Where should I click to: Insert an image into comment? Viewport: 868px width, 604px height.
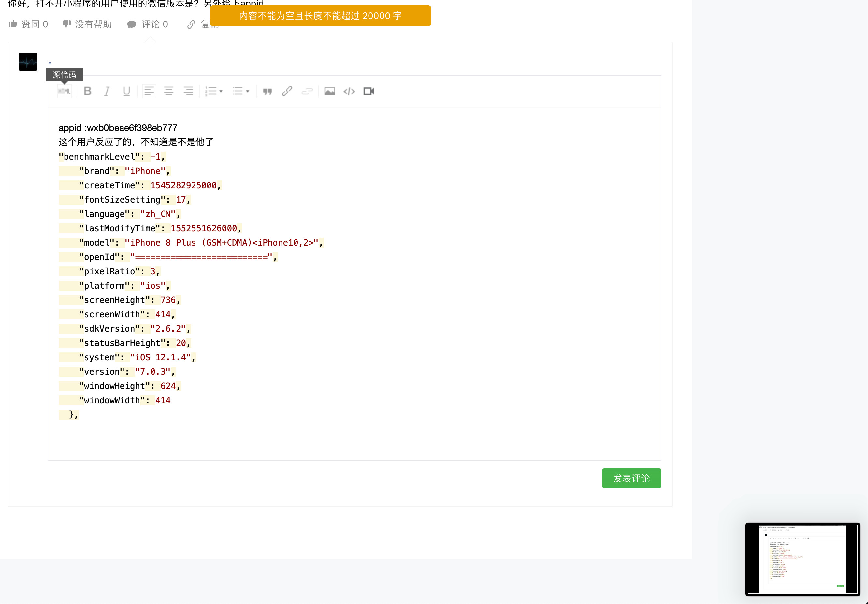click(330, 91)
